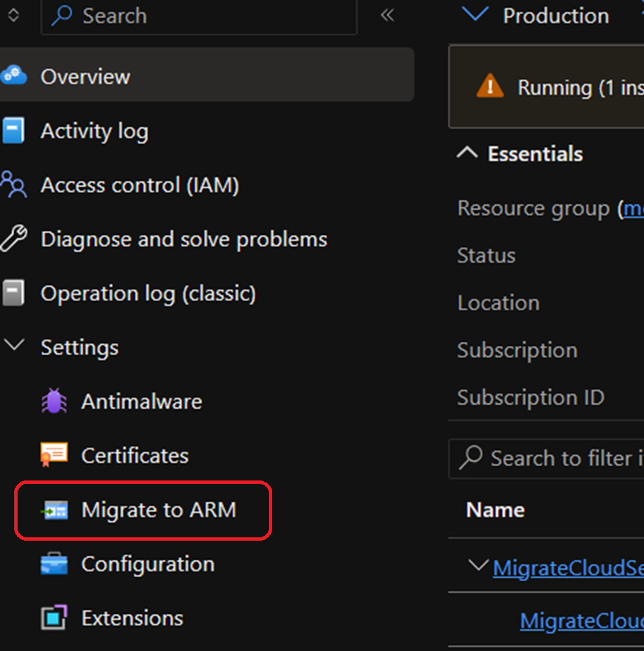The height and width of the screenshot is (651, 644).
Task: Collapse the Production slot chevron
Action: tap(475, 15)
